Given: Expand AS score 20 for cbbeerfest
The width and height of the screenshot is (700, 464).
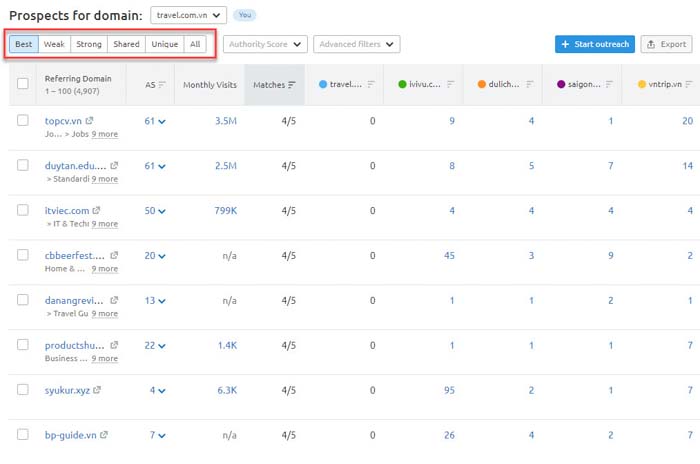Looking at the screenshot, I should (x=155, y=256).
